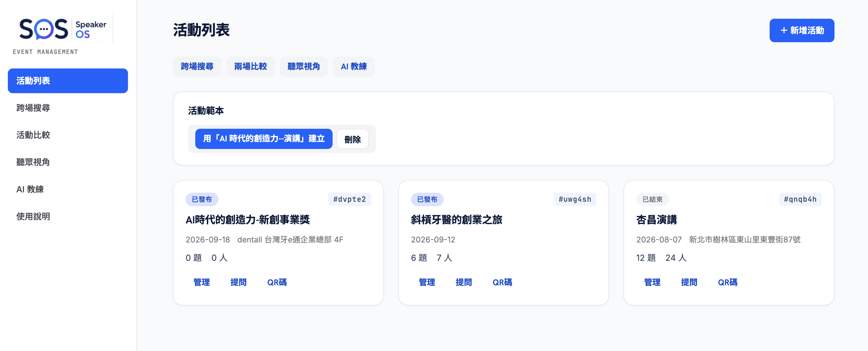Click the AI 教練 shortcut chip
Screen dimensions: 868x351
point(354,67)
